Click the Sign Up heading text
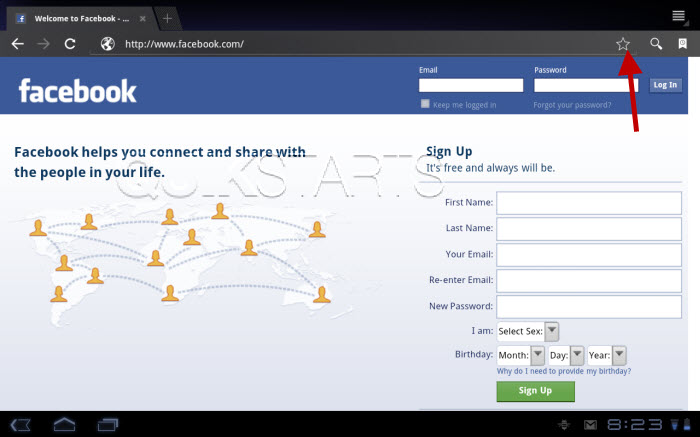The image size is (700, 437). click(449, 152)
